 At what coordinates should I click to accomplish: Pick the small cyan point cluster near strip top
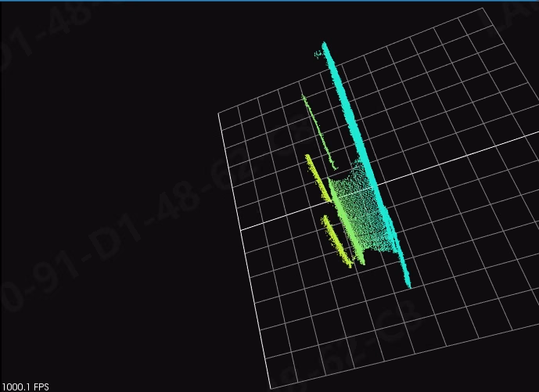click(x=318, y=54)
